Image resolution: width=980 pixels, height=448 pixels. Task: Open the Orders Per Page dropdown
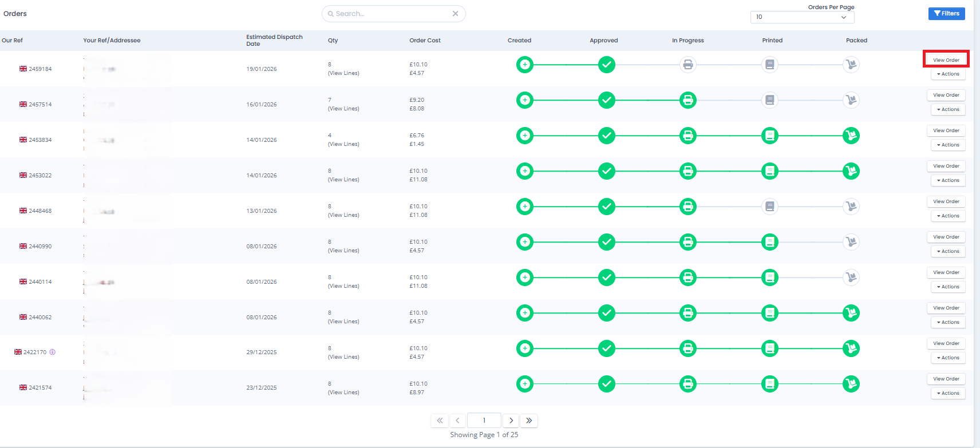[x=801, y=17]
